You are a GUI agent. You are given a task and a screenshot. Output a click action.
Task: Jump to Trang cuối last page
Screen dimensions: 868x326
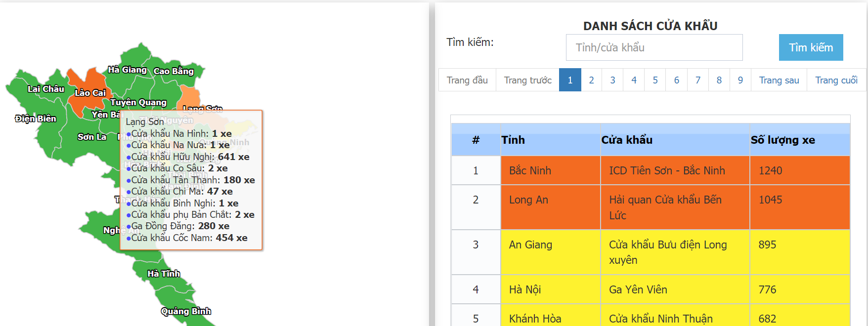tap(836, 80)
